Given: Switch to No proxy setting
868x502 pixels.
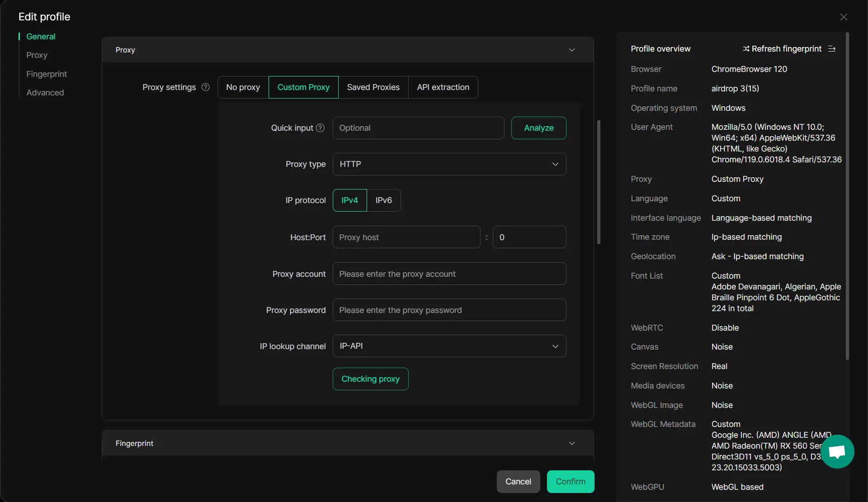Looking at the screenshot, I should [243, 87].
